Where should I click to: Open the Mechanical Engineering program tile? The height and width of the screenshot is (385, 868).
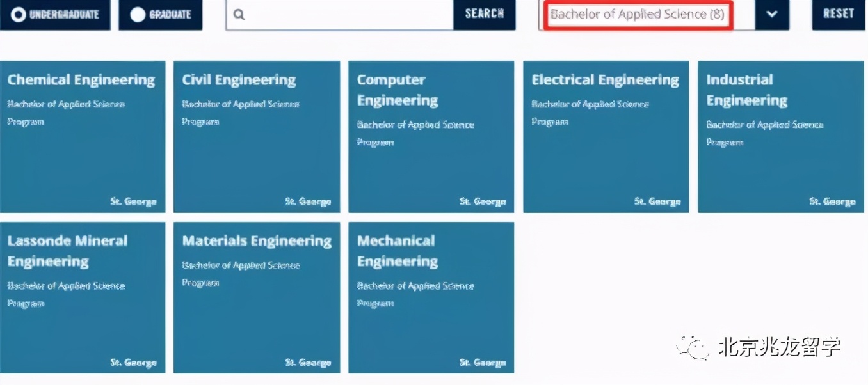(x=431, y=297)
